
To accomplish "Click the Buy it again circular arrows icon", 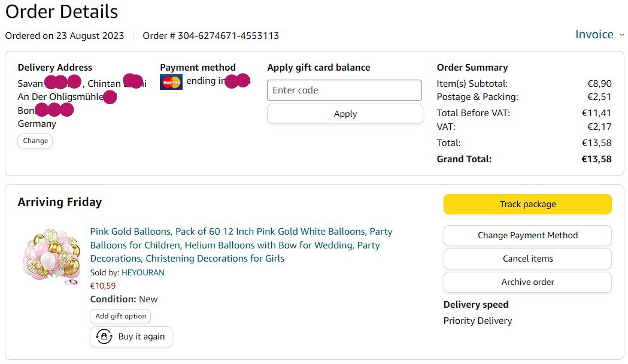I will pos(104,336).
